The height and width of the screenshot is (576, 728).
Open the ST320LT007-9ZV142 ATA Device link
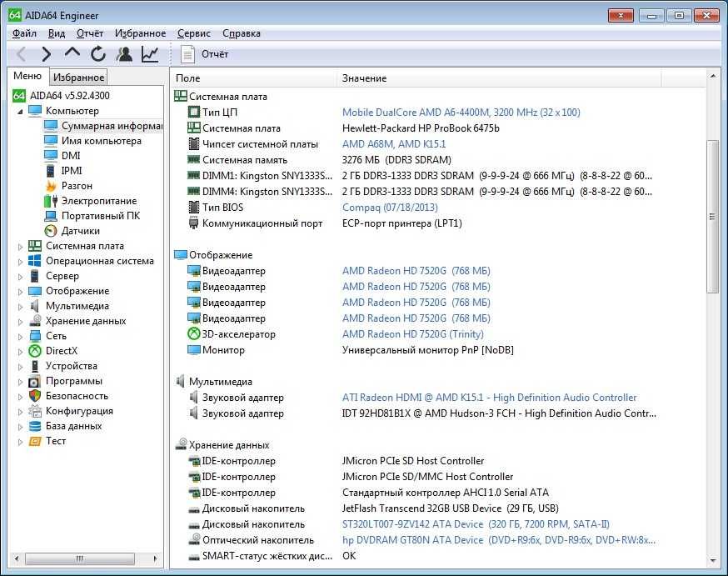point(476,524)
